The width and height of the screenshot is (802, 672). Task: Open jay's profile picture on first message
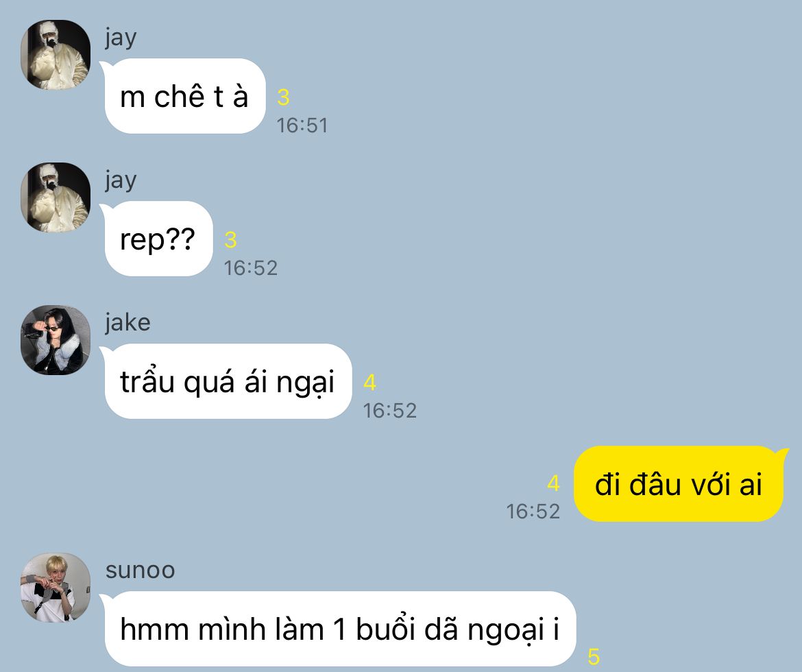[x=56, y=55]
